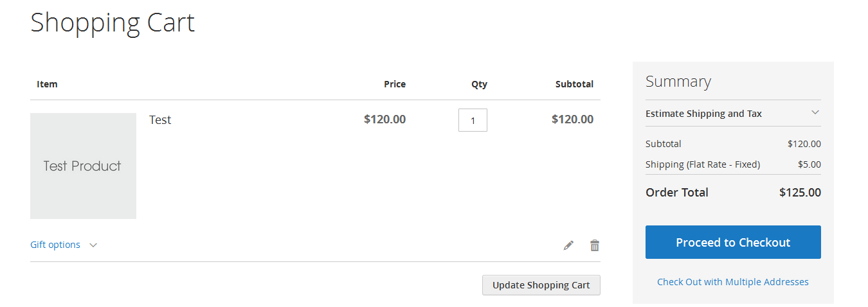
Task: Click the Price column header
Action: [395, 84]
